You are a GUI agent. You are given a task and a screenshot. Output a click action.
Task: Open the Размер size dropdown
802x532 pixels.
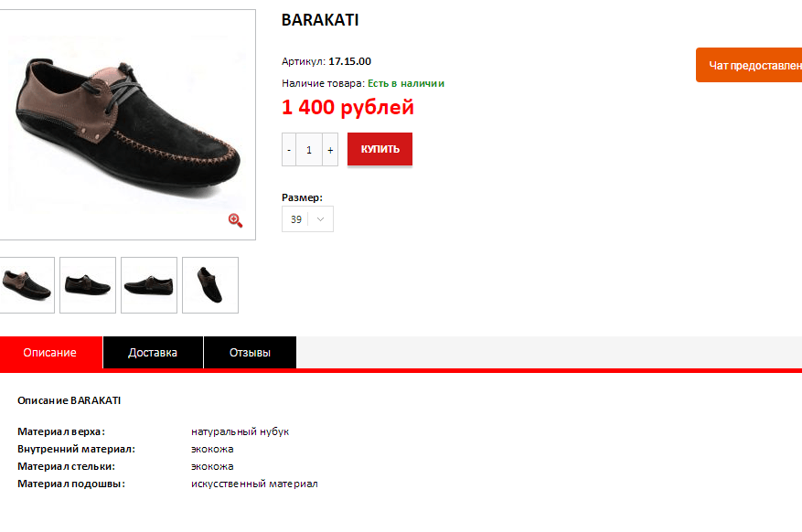pyautogui.click(x=307, y=219)
